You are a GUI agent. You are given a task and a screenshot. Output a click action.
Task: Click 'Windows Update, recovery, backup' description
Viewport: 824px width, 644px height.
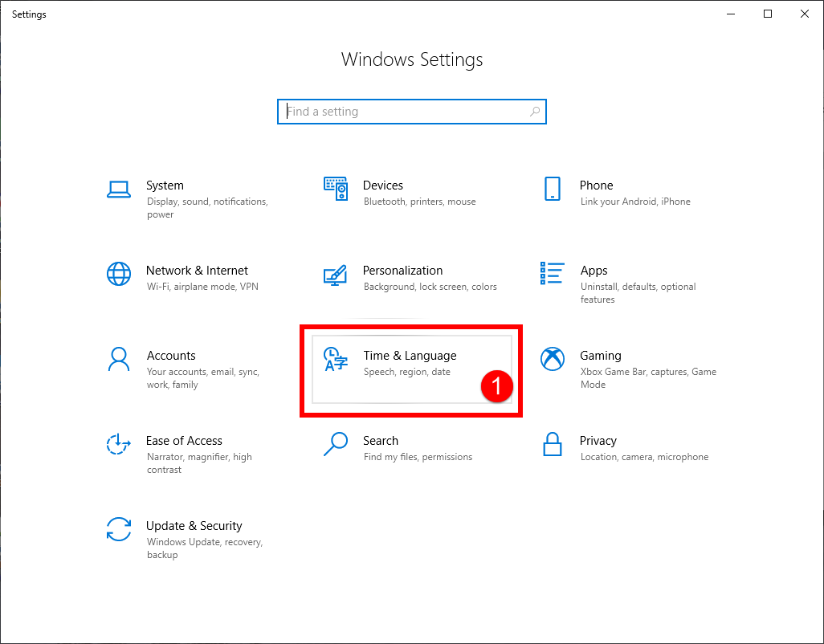205,548
